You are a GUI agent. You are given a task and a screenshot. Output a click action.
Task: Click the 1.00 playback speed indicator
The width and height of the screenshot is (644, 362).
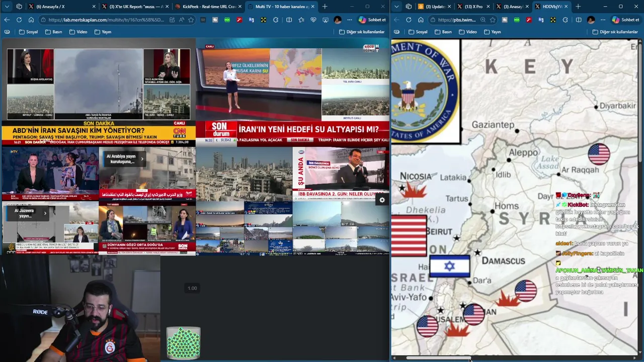(192, 288)
